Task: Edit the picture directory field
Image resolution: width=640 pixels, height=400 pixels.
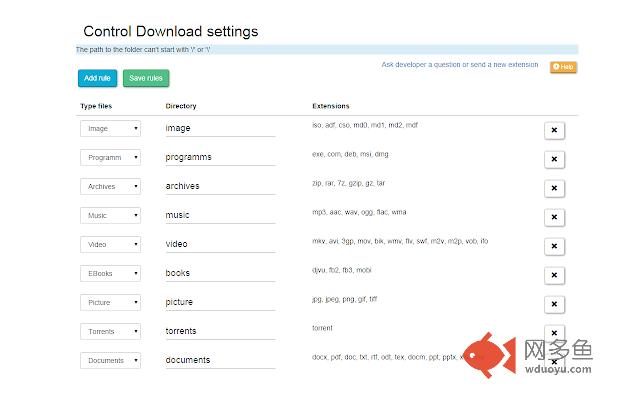Action: point(220,302)
